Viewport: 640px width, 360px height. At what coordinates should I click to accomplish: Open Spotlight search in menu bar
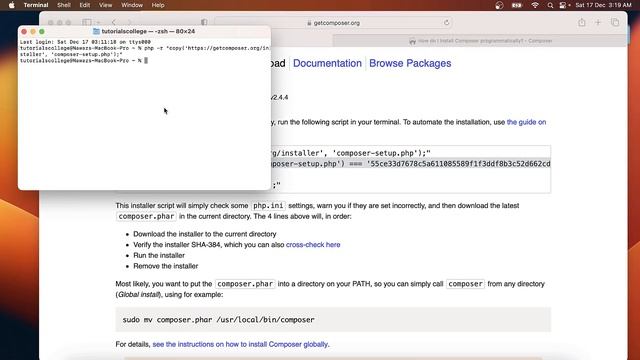tap(550, 5)
